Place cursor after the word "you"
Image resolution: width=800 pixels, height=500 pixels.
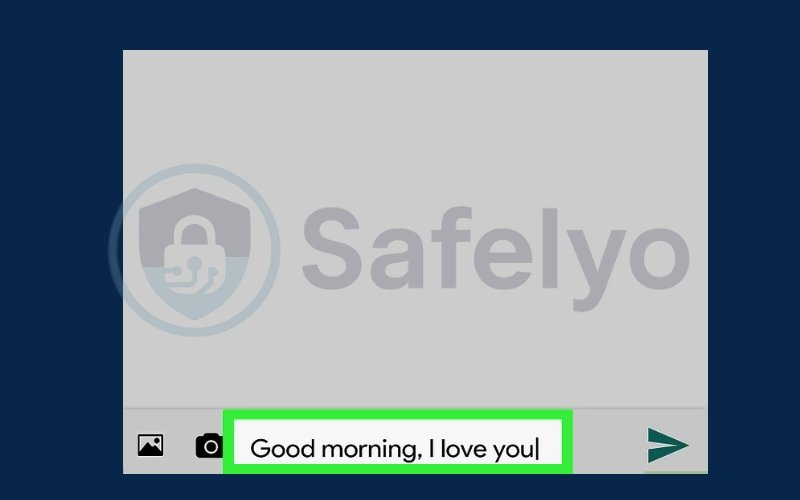pyautogui.click(x=537, y=449)
